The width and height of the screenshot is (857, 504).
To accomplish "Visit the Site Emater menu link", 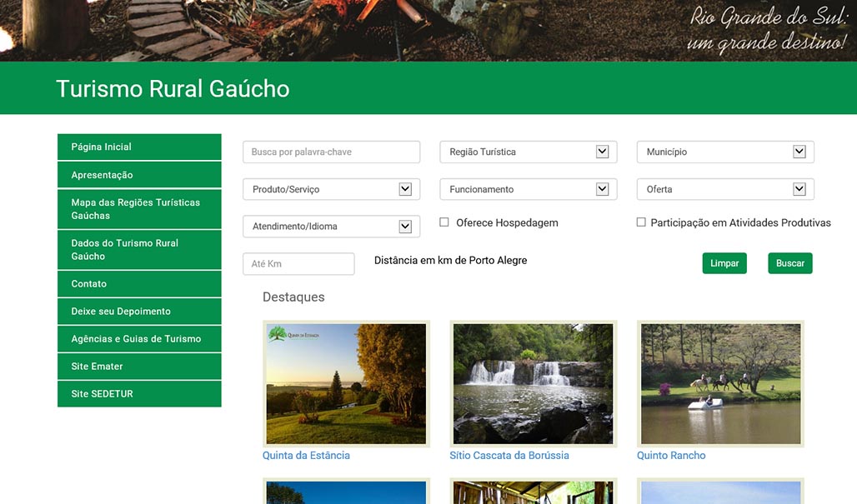I will click(139, 367).
